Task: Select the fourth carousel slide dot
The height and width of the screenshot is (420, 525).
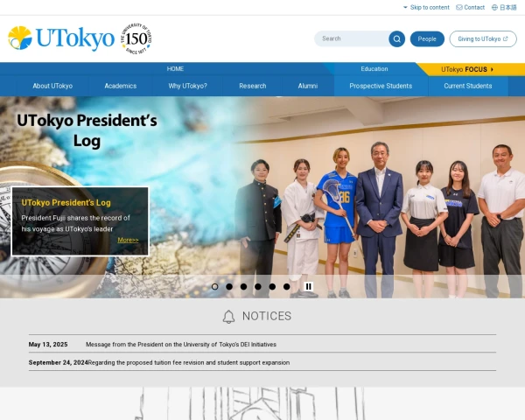Action: [x=258, y=287]
